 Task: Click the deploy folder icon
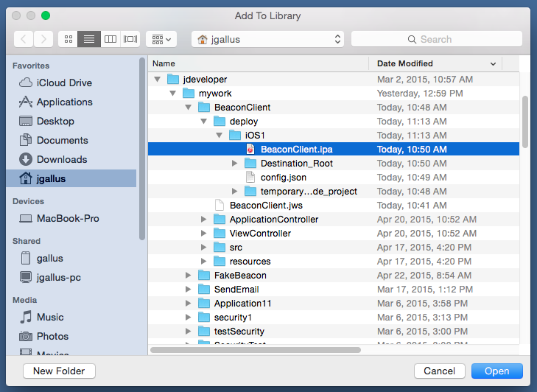coord(220,122)
